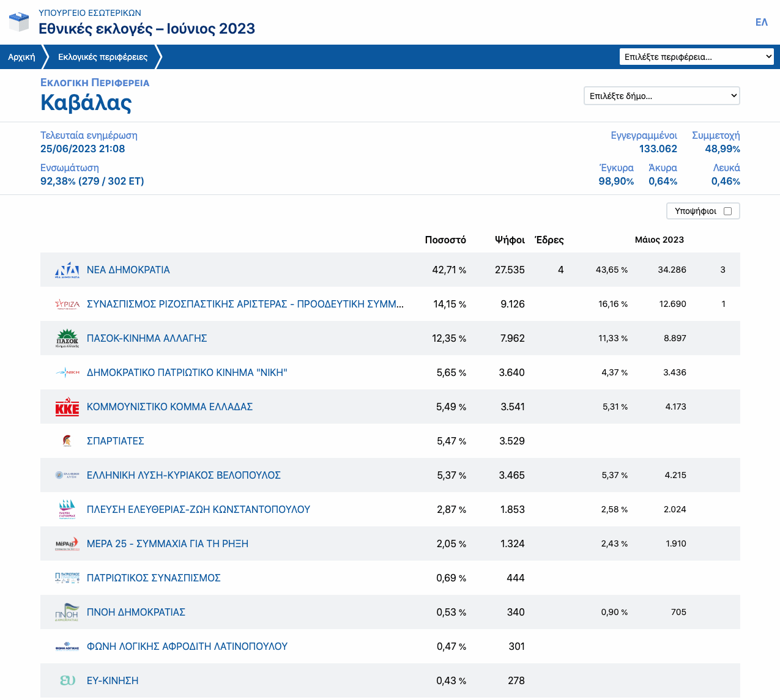Open ΣΠΑΡΤΙΑΤΕΣ party link
780x700 pixels.
[116, 441]
